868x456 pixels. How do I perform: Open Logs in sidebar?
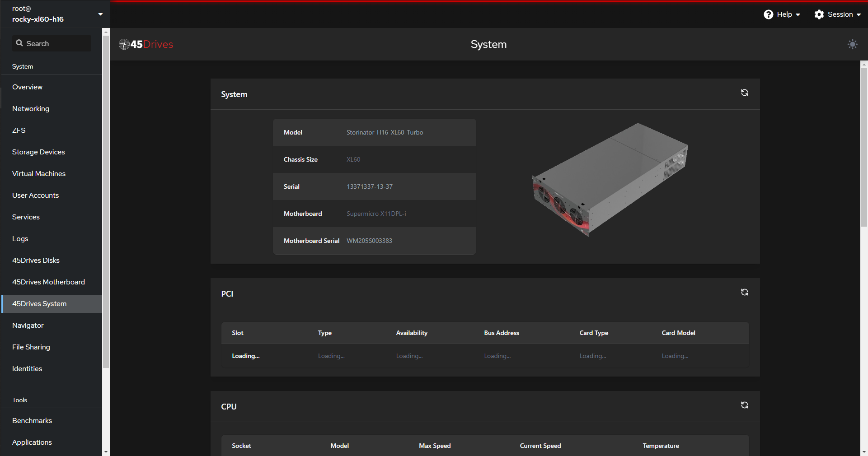pyautogui.click(x=52, y=239)
